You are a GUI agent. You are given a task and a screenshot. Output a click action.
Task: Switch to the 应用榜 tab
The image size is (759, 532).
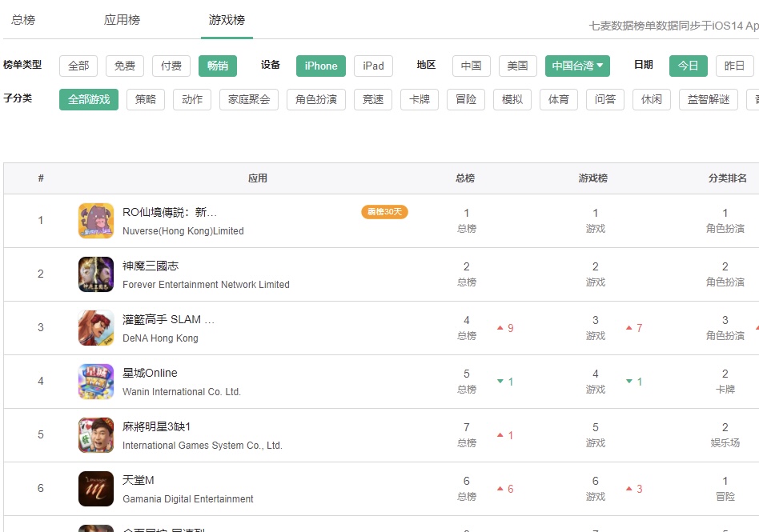[x=122, y=20]
